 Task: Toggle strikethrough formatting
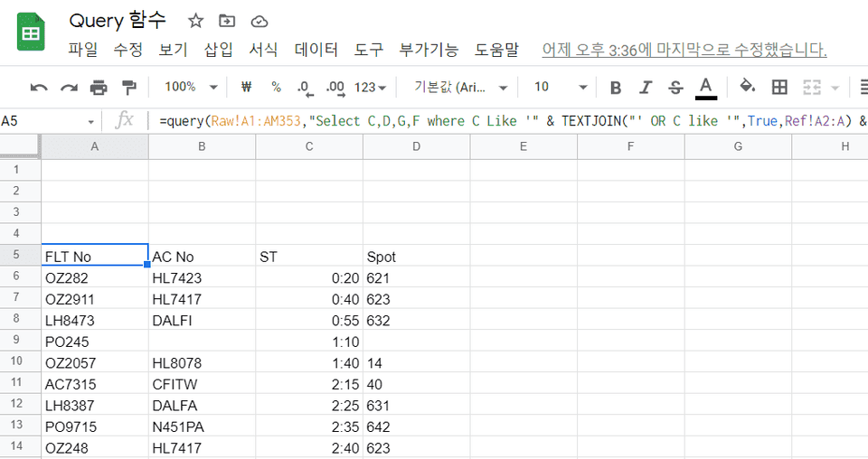click(x=675, y=88)
